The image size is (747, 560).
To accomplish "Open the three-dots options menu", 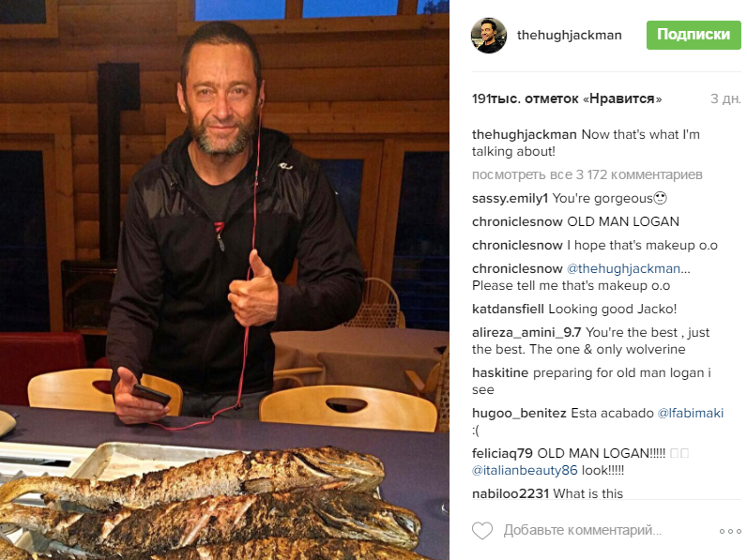I will 730,532.
